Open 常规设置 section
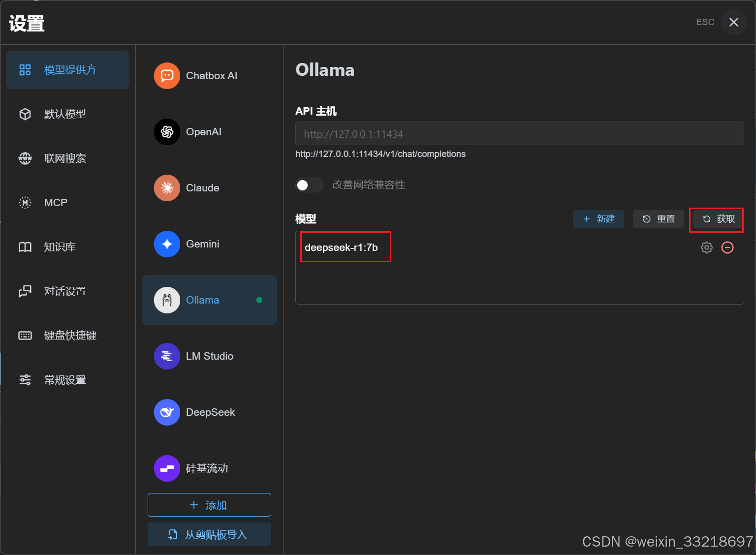 pos(67,380)
